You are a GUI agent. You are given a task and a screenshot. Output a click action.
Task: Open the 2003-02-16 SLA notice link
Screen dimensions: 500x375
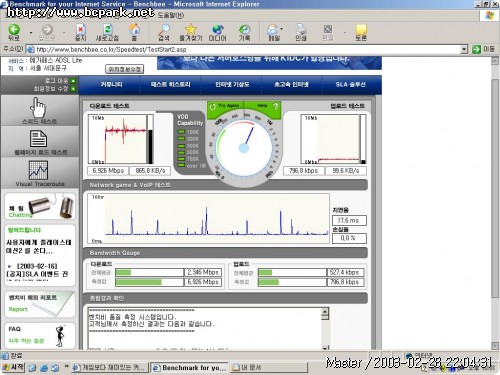coord(37,270)
